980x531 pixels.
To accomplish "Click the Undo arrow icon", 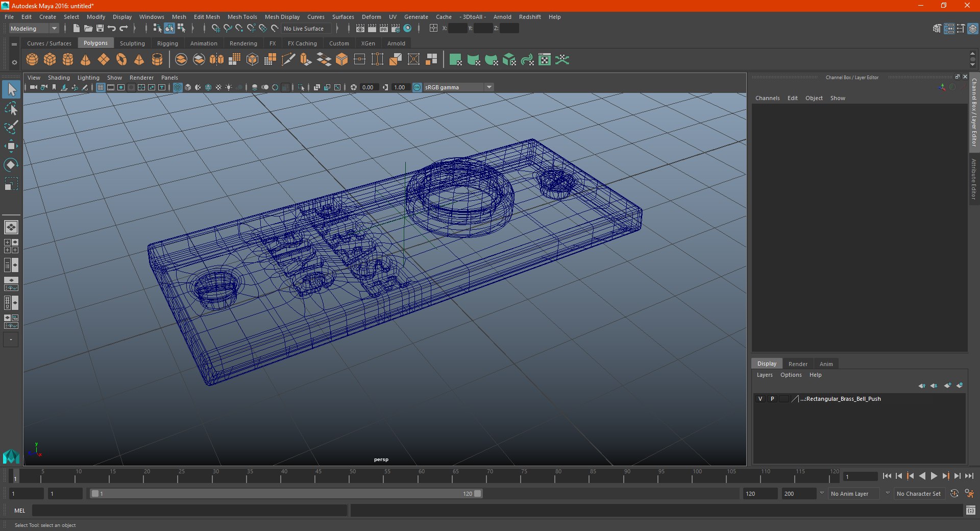I will (112, 29).
